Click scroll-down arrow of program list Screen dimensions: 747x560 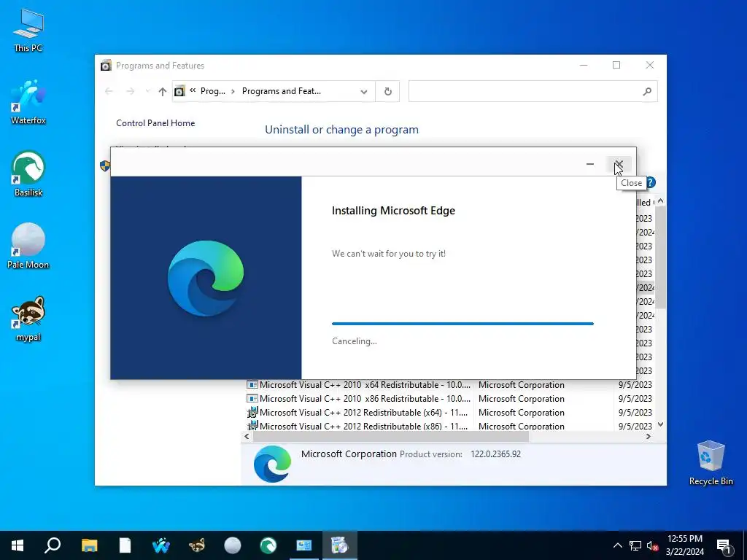coord(660,424)
